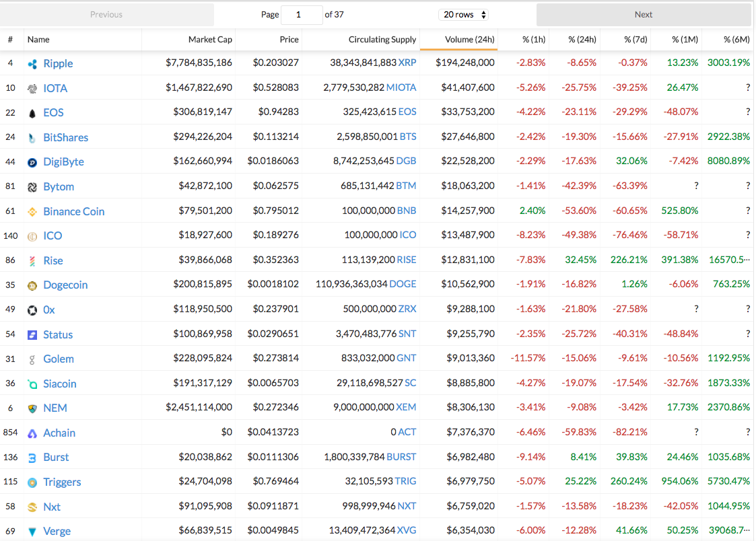The width and height of the screenshot is (756, 541).
Task: Click the DOGE ticker symbol link
Action: coord(403,284)
